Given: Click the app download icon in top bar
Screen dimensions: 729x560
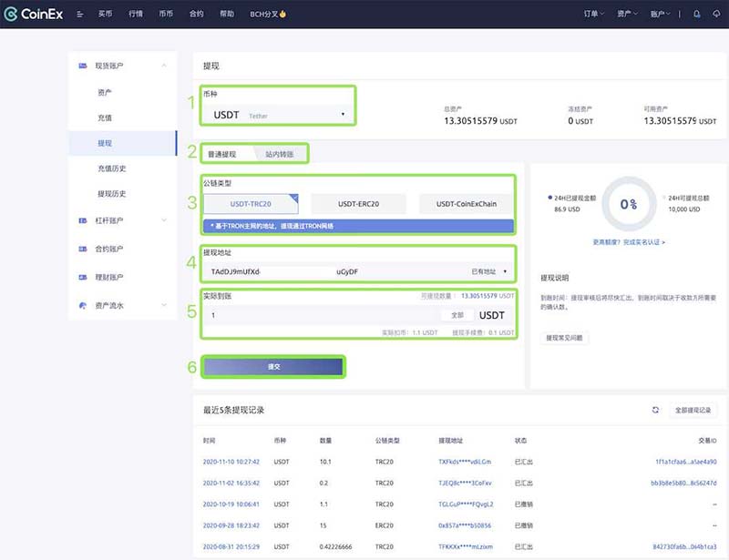Looking at the screenshot, I should pyautogui.click(x=716, y=14).
